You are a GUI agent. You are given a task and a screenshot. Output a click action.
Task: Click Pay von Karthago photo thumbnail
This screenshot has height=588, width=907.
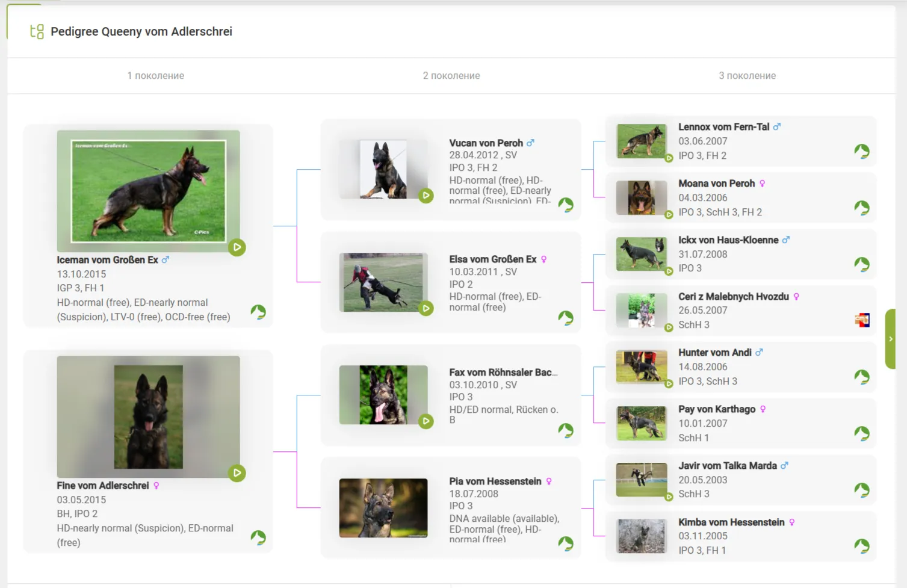pos(642,423)
